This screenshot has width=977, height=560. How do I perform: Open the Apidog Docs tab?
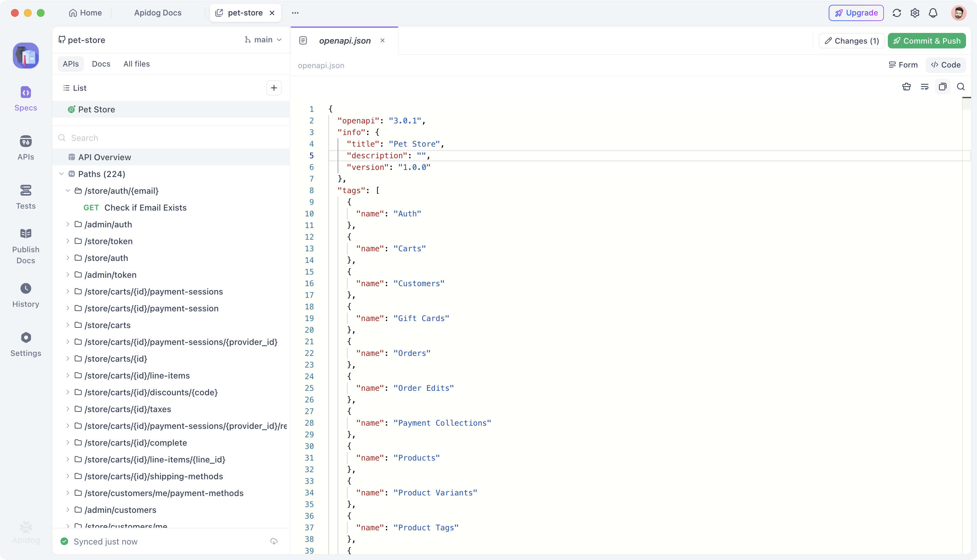click(x=158, y=13)
